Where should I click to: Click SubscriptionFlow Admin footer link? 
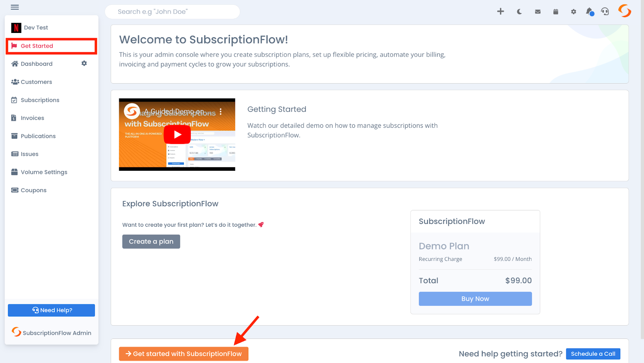(52, 332)
